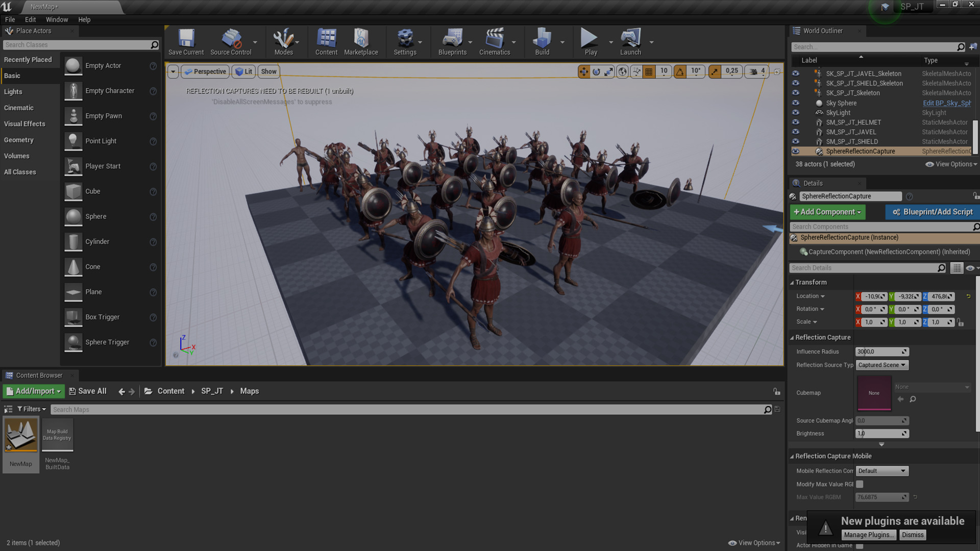Click the Build toolbar icon
This screenshot has width=980, height=551.
(x=542, y=42)
